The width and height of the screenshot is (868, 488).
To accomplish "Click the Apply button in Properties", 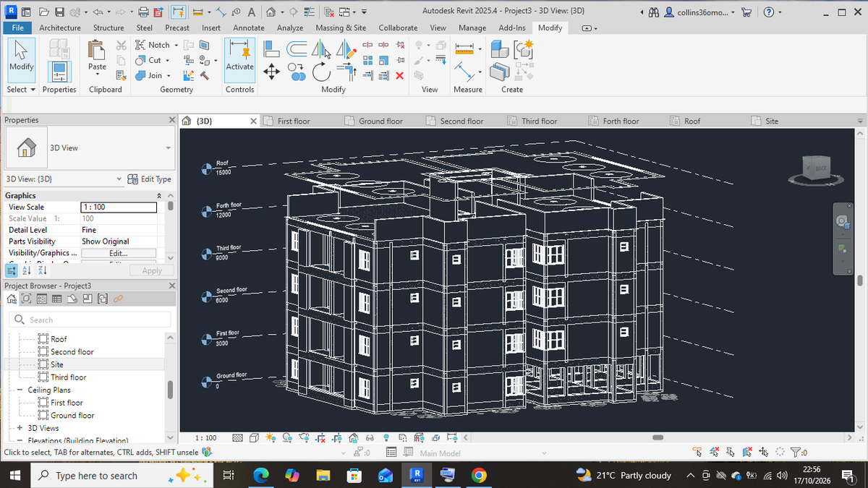I will [152, 270].
